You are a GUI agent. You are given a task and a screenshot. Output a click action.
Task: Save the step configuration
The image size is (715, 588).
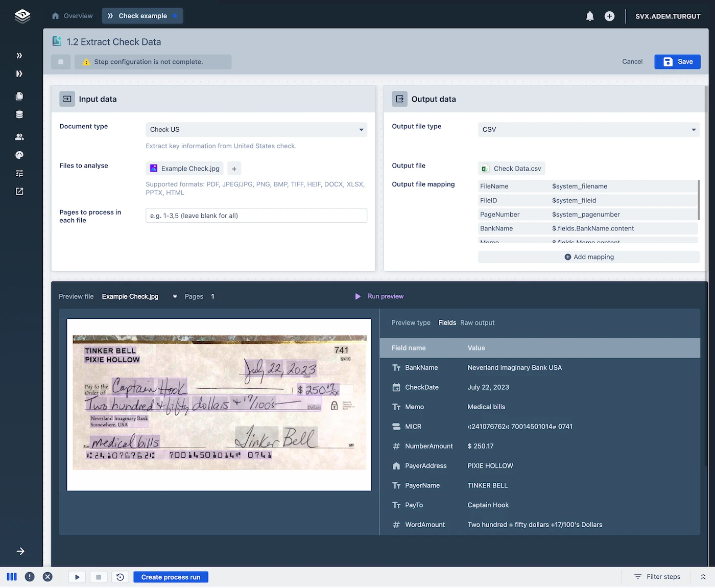click(677, 61)
